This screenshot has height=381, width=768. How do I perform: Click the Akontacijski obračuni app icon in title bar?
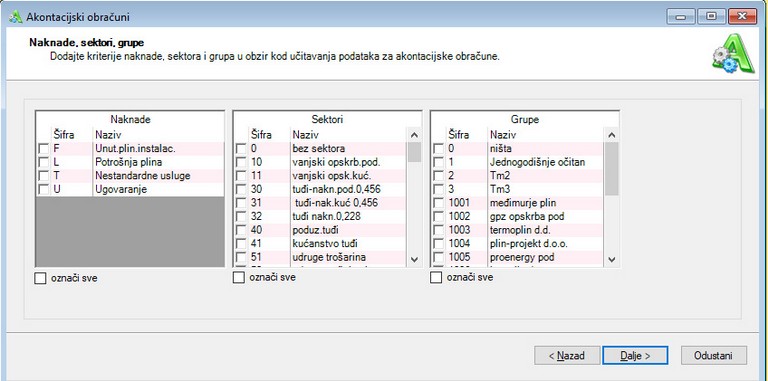16,17
